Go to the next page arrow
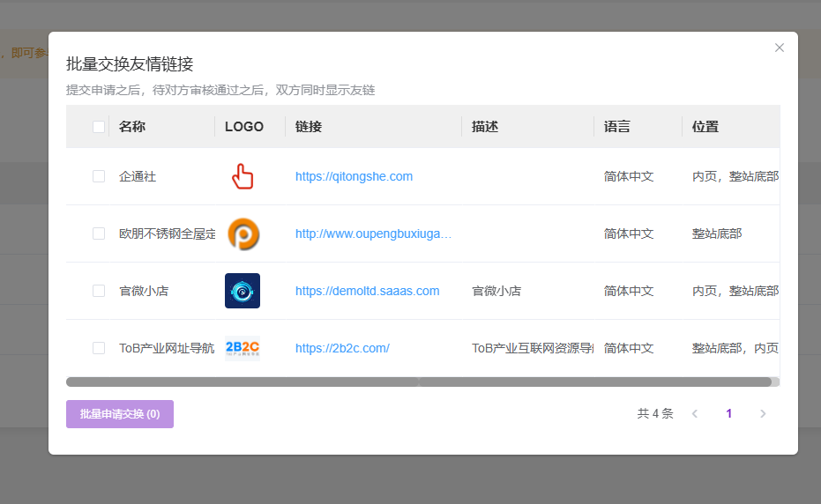Viewport: 821px width, 504px height. (x=763, y=414)
